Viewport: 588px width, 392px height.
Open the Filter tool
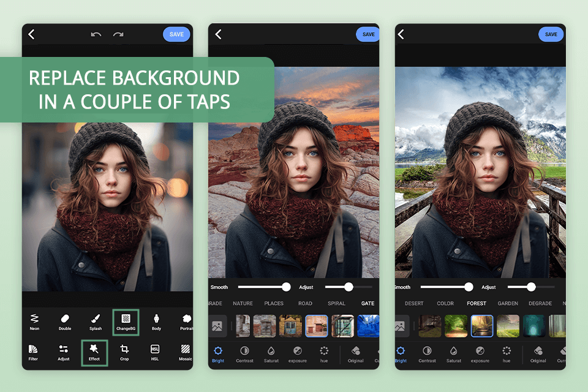click(x=33, y=353)
